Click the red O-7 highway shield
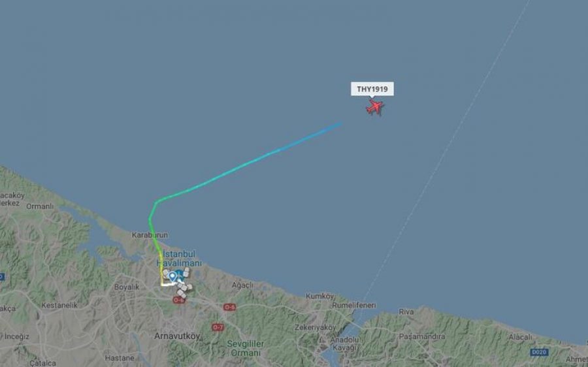 [218, 327]
